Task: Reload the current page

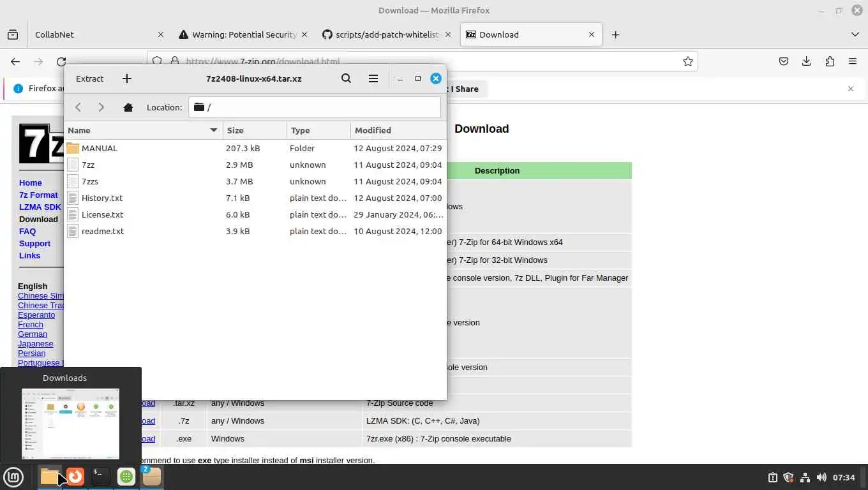Action: [x=61, y=61]
